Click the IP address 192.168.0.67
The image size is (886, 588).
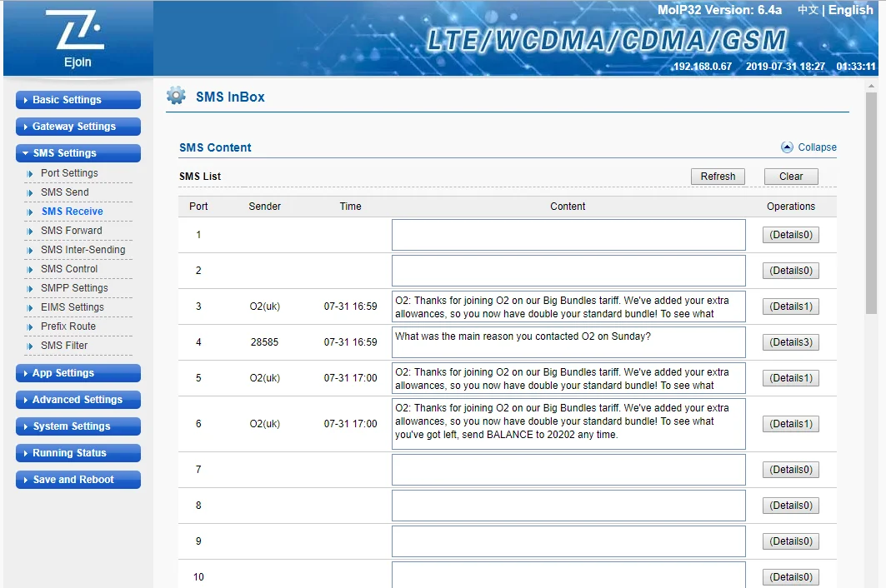(x=703, y=66)
